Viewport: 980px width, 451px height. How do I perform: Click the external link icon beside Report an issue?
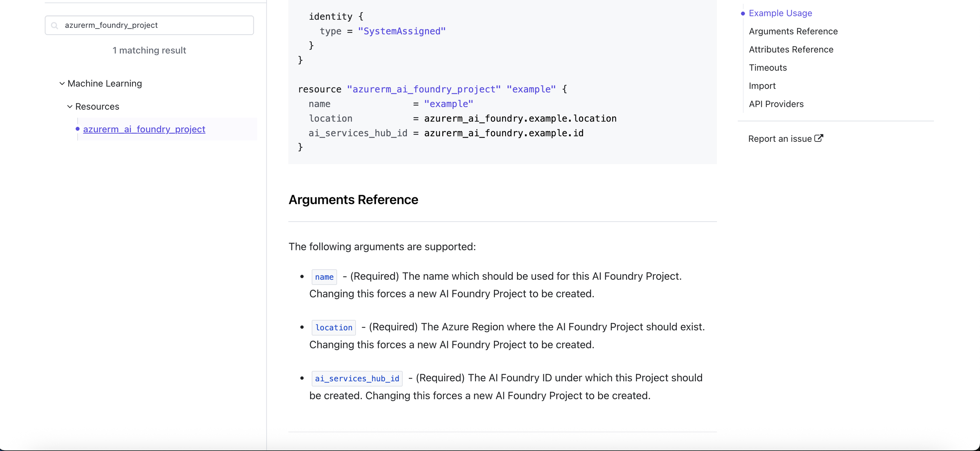point(818,138)
